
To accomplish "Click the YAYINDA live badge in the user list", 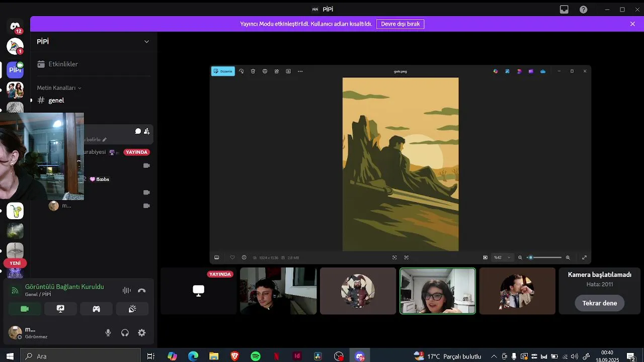I will pyautogui.click(x=136, y=152).
